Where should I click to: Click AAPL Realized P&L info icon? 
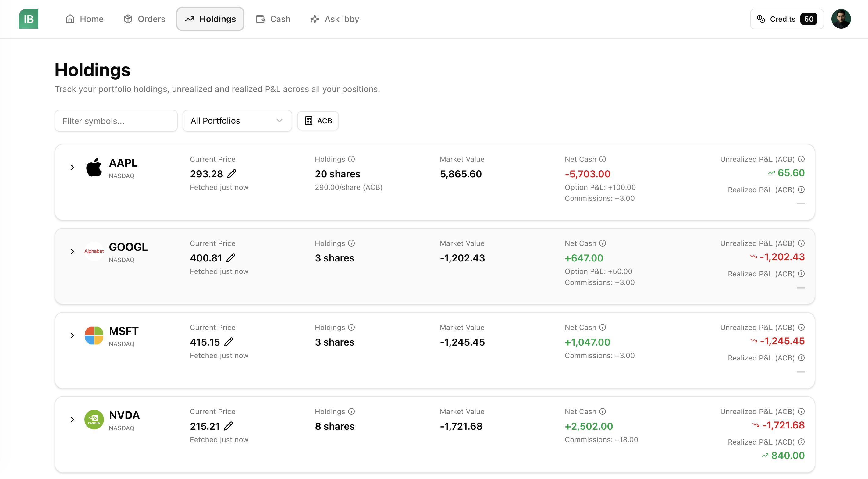point(801,190)
